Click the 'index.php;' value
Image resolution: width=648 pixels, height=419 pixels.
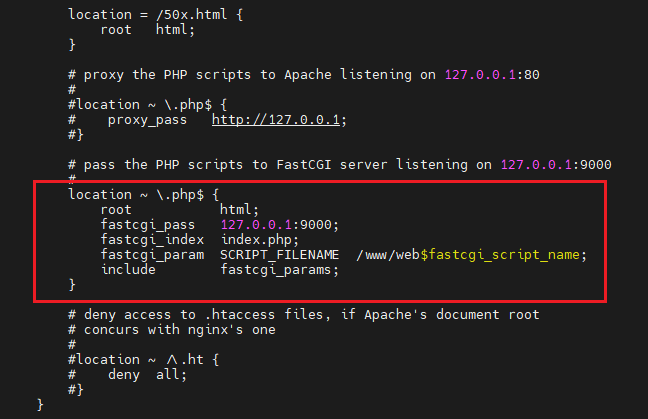(260, 240)
